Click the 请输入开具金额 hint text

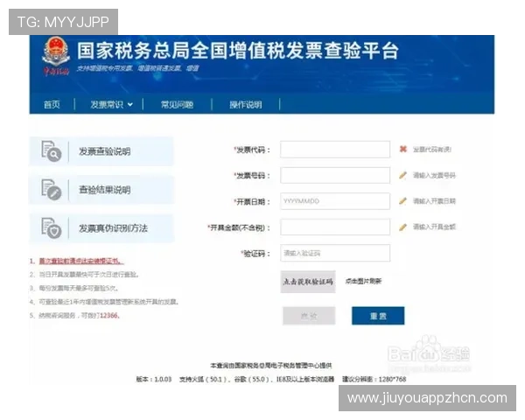pyautogui.click(x=434, y=227)
